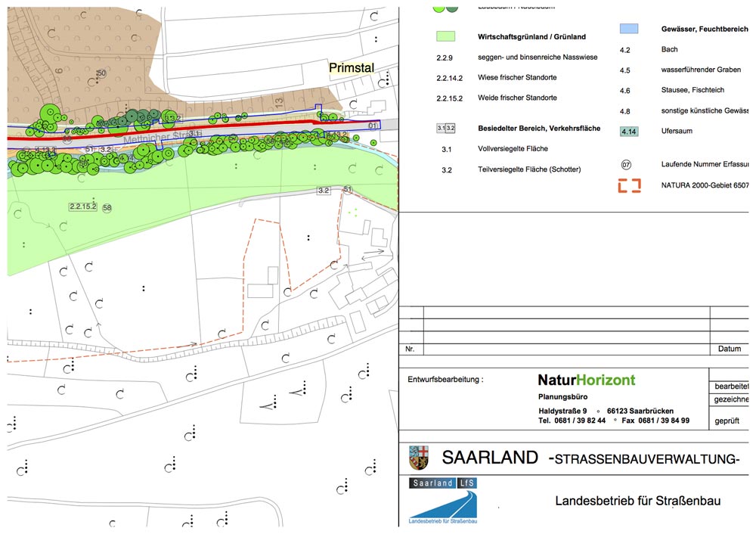Click the SAARLAND heading text
This screenshot has width=756, height=534.
(x=490, y=458)
